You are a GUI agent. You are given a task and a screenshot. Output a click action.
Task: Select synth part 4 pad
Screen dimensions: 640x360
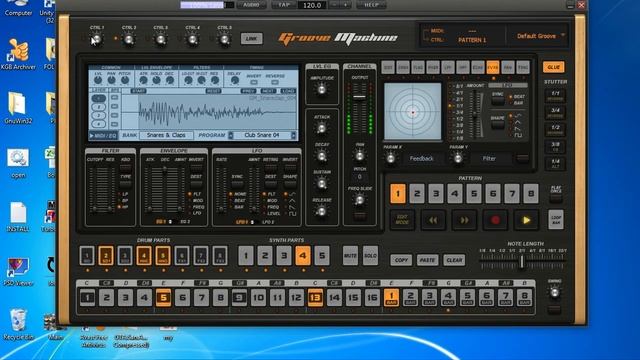click(302, 256)
